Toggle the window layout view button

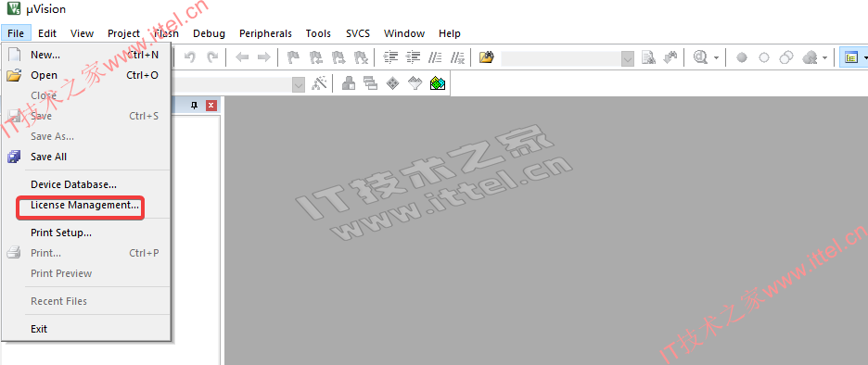point(850,57)
